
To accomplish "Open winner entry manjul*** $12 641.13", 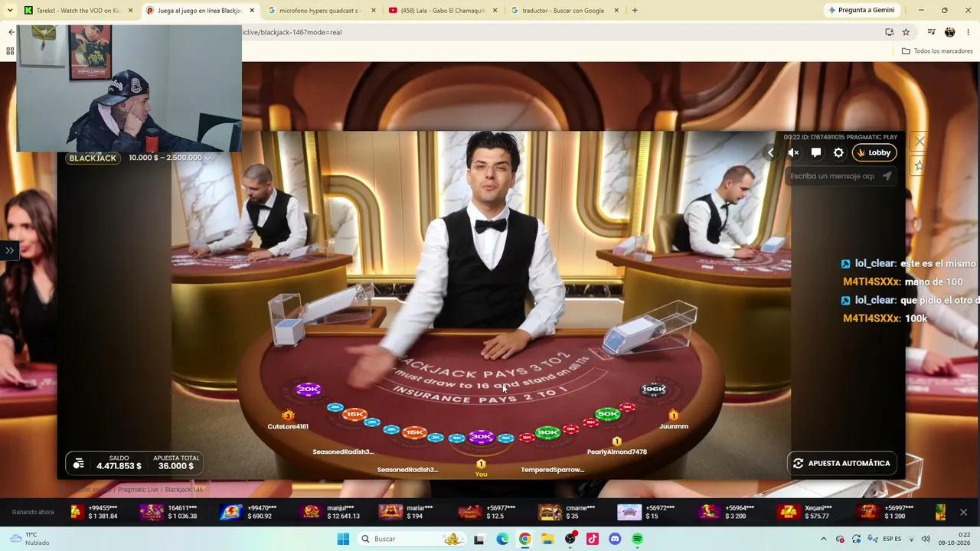I will pos(331,512).
